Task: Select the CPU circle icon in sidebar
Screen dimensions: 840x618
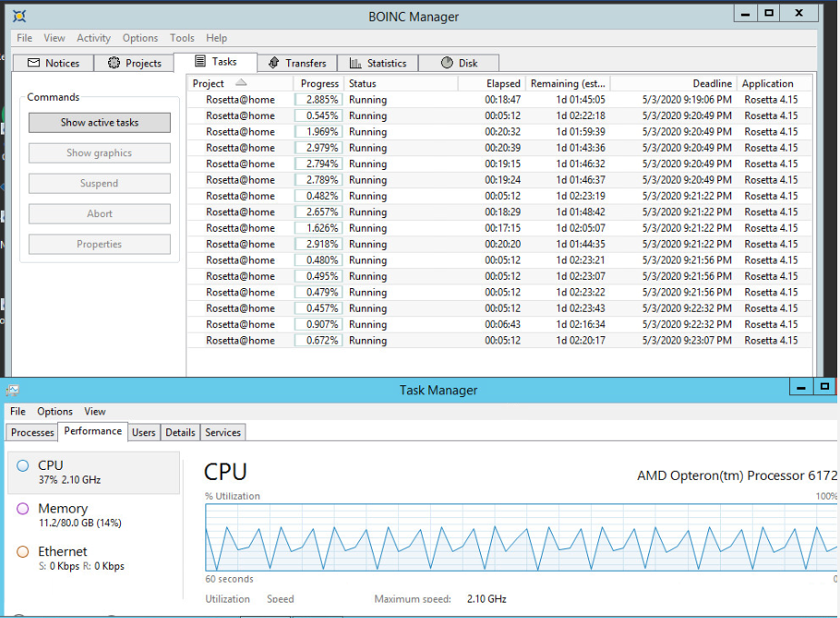Action: [23, 466]
